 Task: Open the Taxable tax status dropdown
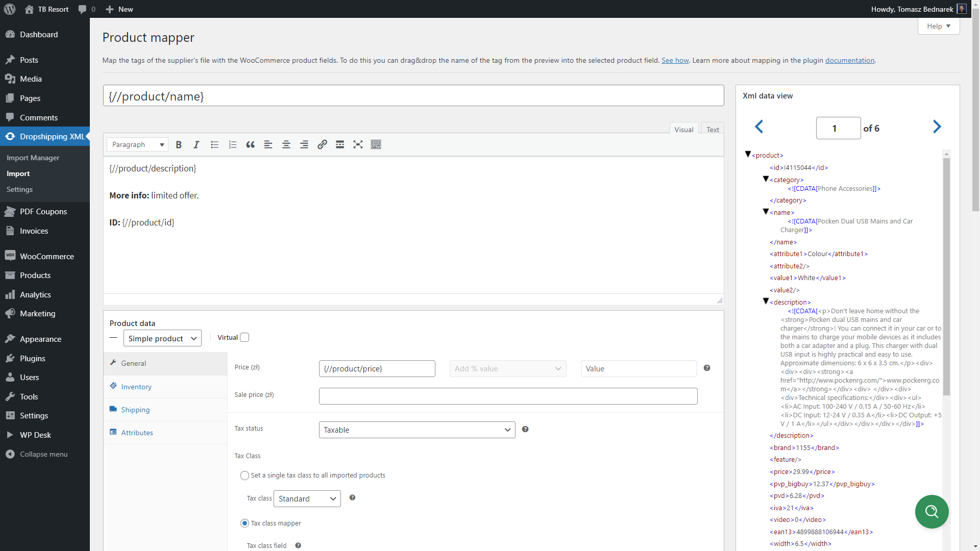point(416,430)
